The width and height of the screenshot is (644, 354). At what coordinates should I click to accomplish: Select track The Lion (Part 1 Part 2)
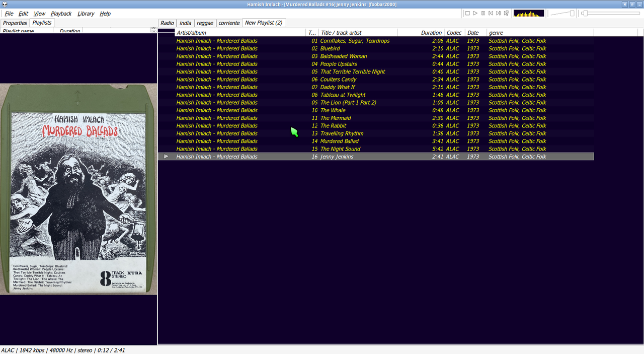[376, 103]
